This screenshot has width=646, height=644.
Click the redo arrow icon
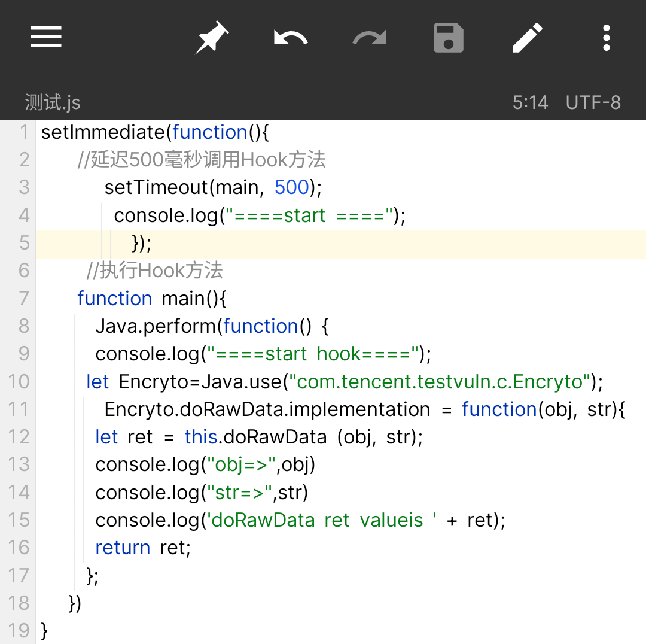[x=369, y=38]
